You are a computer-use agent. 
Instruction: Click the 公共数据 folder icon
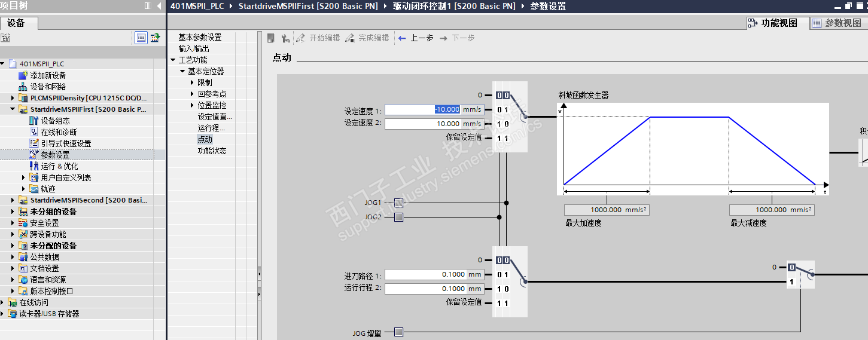point(23,257)
